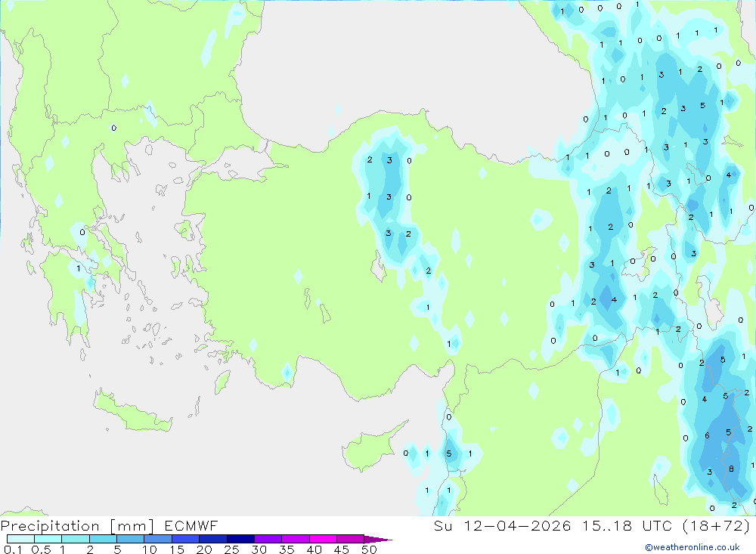Click the 35 legend scale label
This screenshot has height=554, width=756.
(x=287, y=549)
